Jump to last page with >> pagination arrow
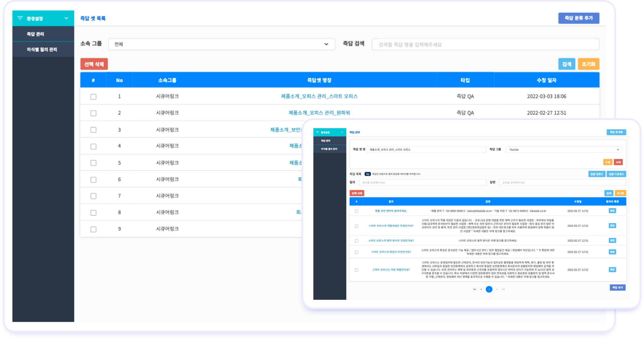Viewport: 644px width, 339px height. pos(503,289)
